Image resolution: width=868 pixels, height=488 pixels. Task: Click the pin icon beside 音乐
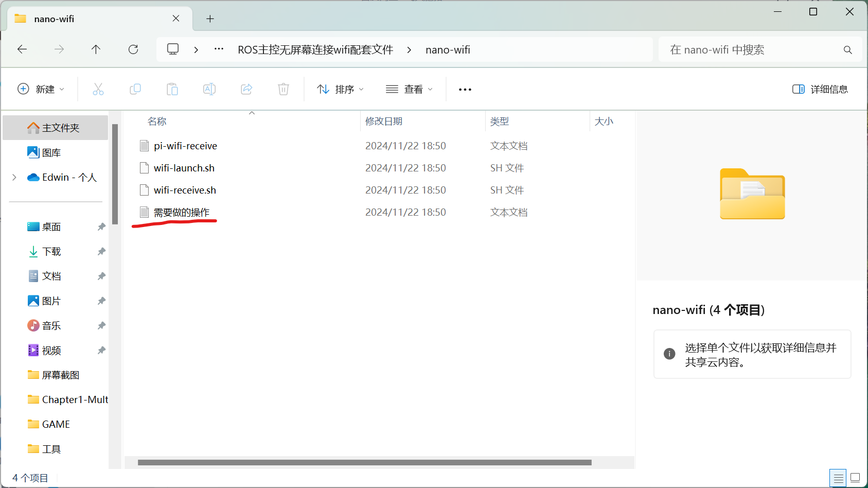pyautogui.click(x=101, y=325)
